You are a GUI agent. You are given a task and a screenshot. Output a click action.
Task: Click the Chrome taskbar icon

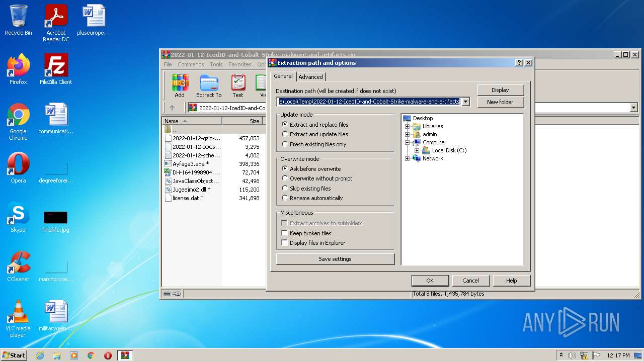tap(91, 355)
